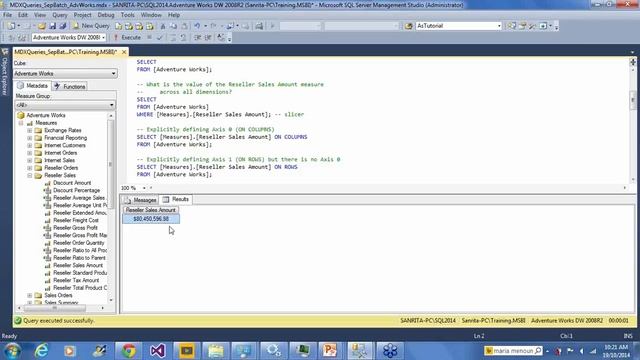Open the Tools menu
Image resolution: width=640 pixels, height=360 pixels.
(x=128, y=15)
